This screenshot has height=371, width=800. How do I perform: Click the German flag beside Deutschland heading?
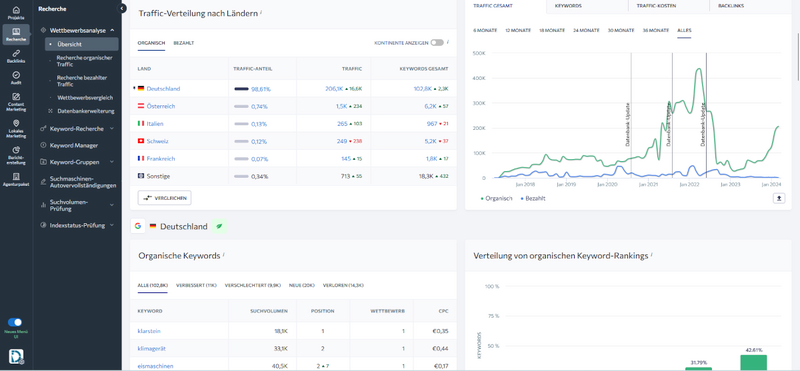153,226
